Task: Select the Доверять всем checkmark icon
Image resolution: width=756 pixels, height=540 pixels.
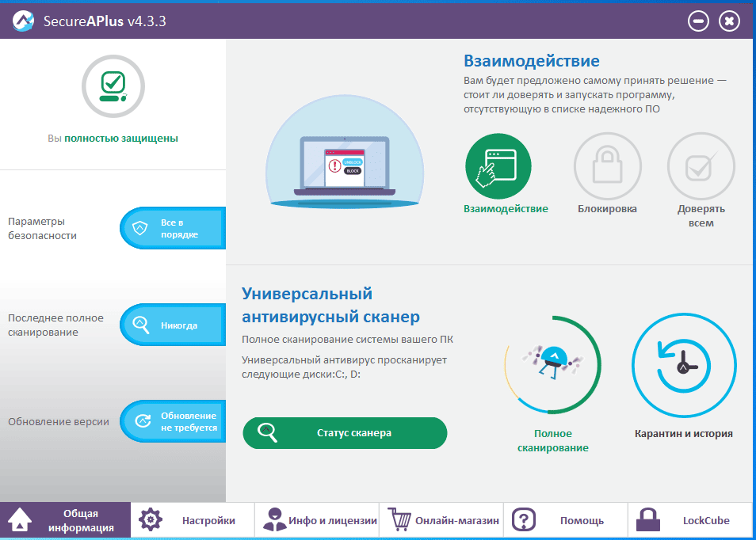Action: coord(701,166)
